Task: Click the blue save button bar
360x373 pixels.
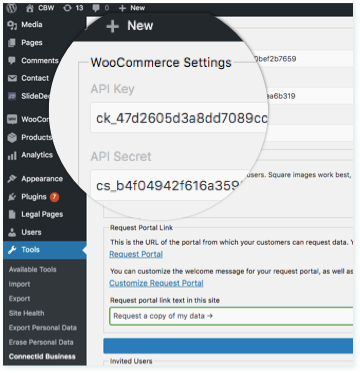Action: click(228, 346)
